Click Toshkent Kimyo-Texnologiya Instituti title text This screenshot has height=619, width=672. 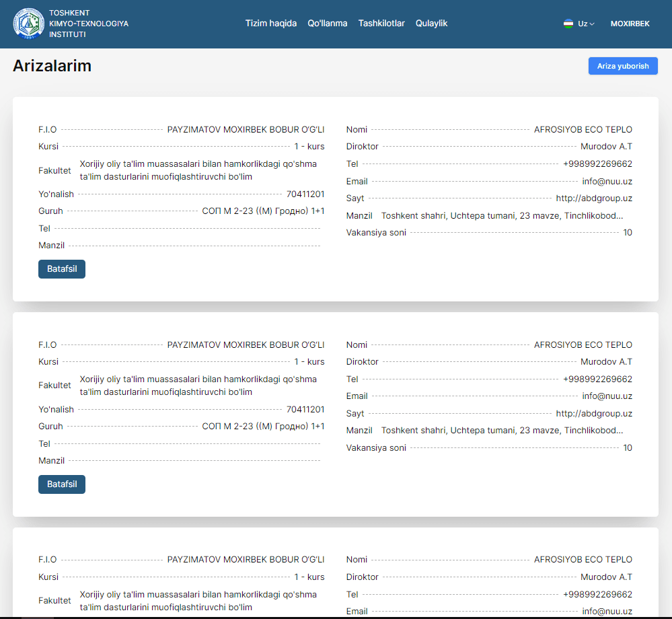point(88,24)
